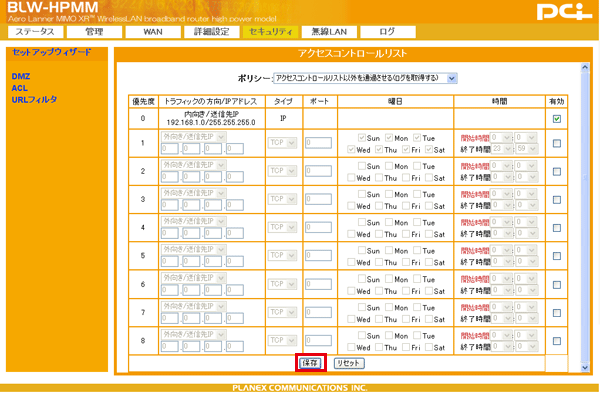The height and width of the screenshot is (396, 600).
Task: Click the 保存 save button
Action: pos(310,363)
